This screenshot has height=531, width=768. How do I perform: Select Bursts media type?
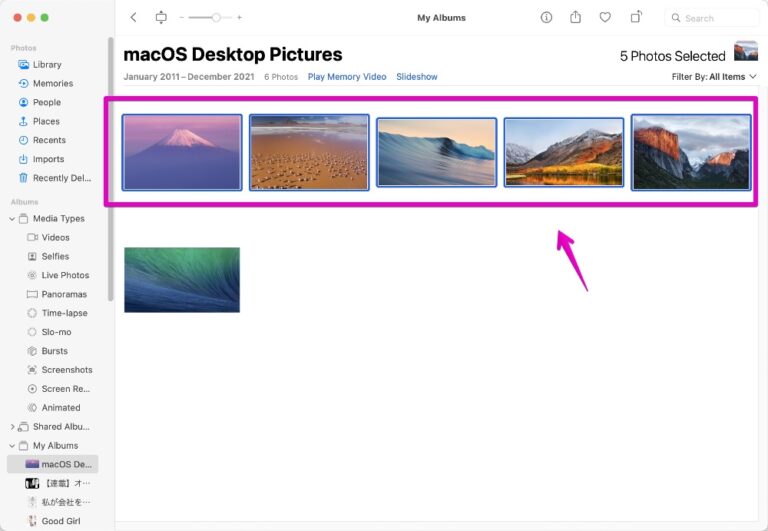coord(53,351)
